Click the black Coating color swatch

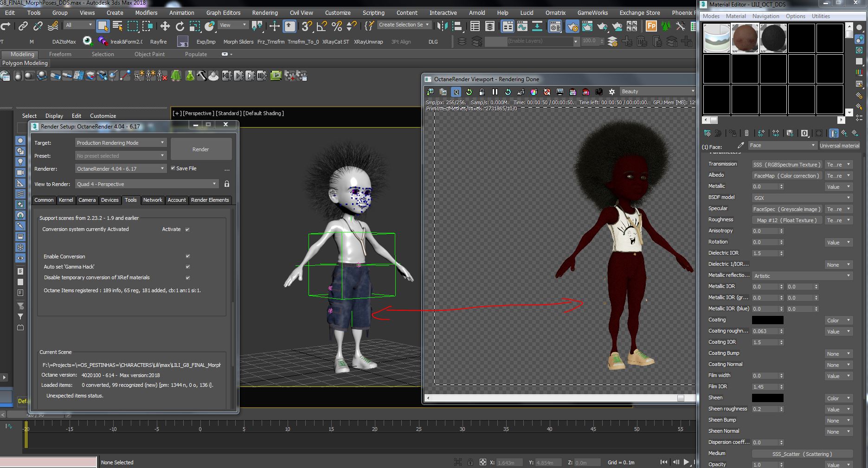click(767, 320)
